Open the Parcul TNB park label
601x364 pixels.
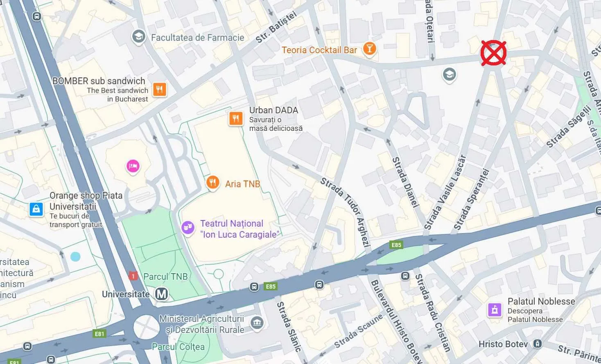point(165,276)
